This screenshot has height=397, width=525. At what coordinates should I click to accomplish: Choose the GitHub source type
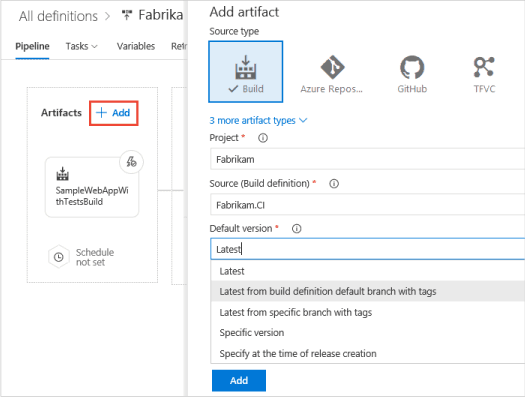tap(412, 74)
